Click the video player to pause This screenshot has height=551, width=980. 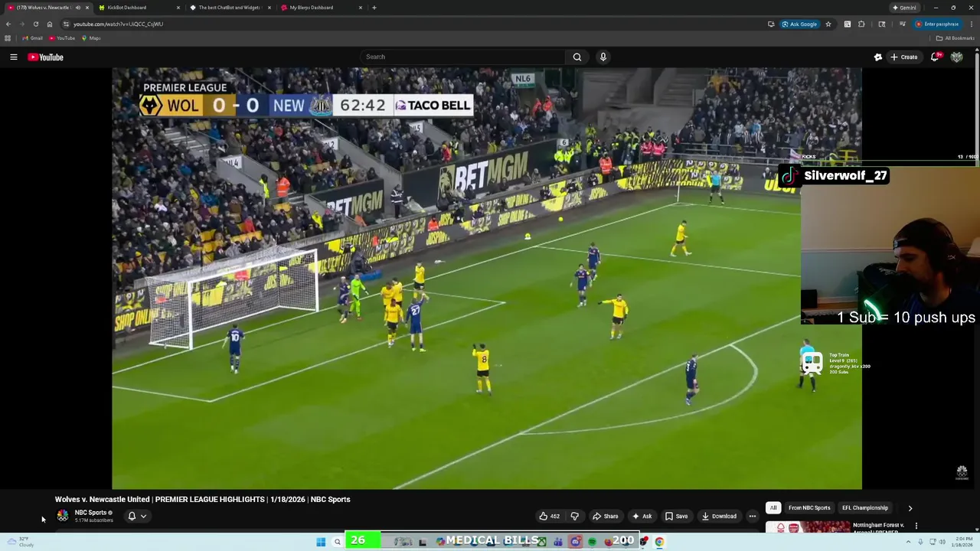click(487, 279)
